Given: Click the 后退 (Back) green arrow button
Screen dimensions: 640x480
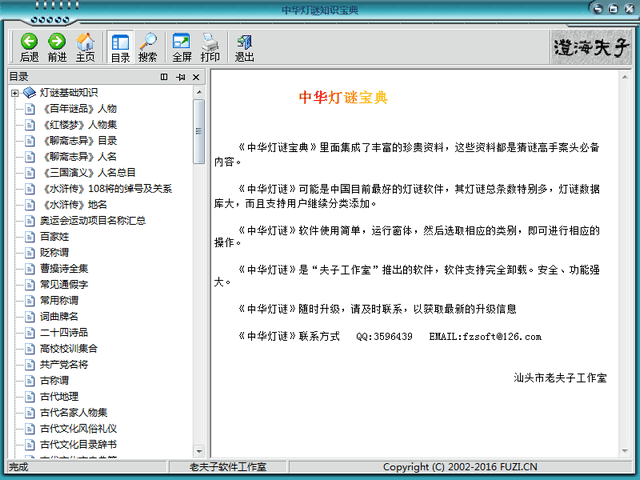Looking at the screenshot, I should pos(29,47).
